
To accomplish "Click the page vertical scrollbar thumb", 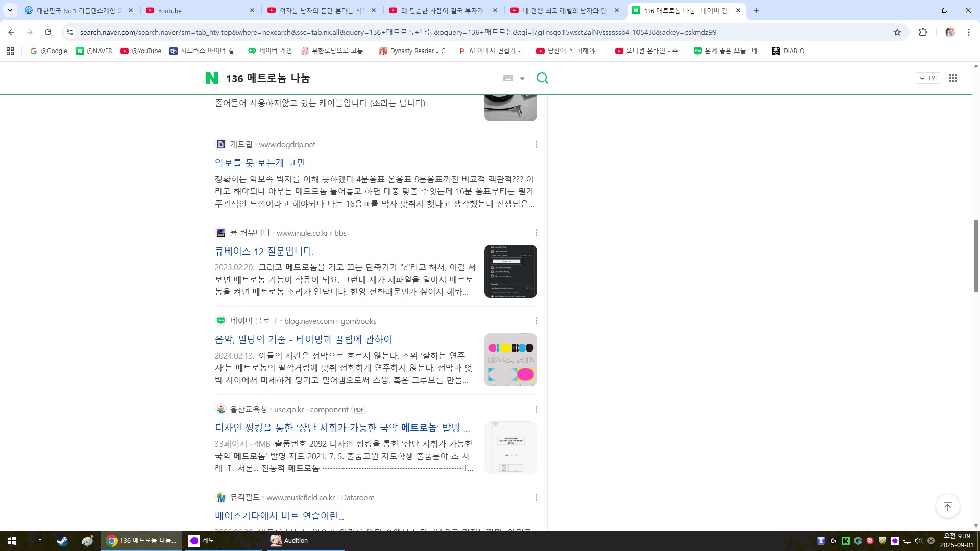I will pos(976,255).
